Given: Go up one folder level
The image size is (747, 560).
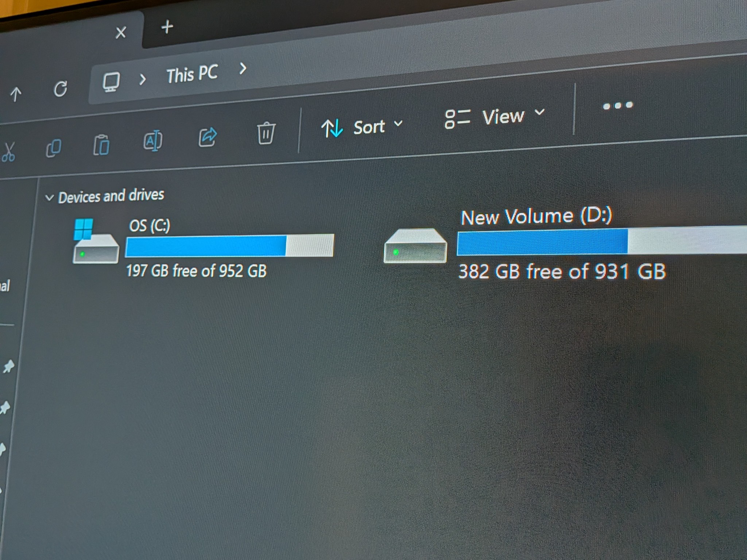Looking at the screenshot, I should click(x=16, y=94).
